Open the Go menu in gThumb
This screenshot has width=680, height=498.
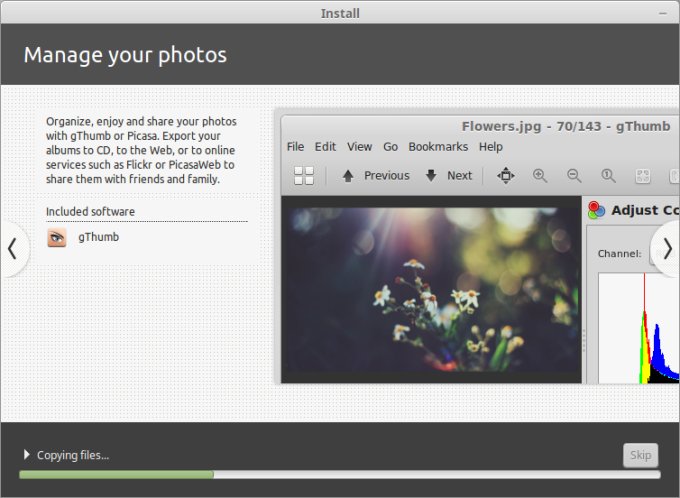390,147
